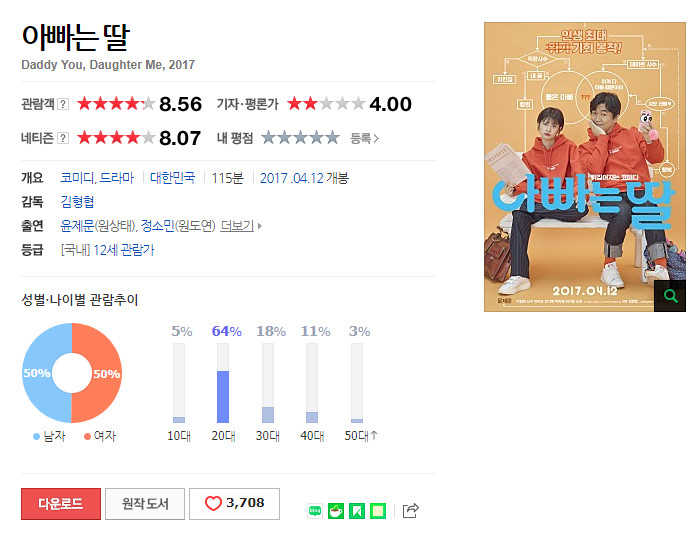Click the Naver bookmark share icon
The image size is (700, 552).
[357, 511]
